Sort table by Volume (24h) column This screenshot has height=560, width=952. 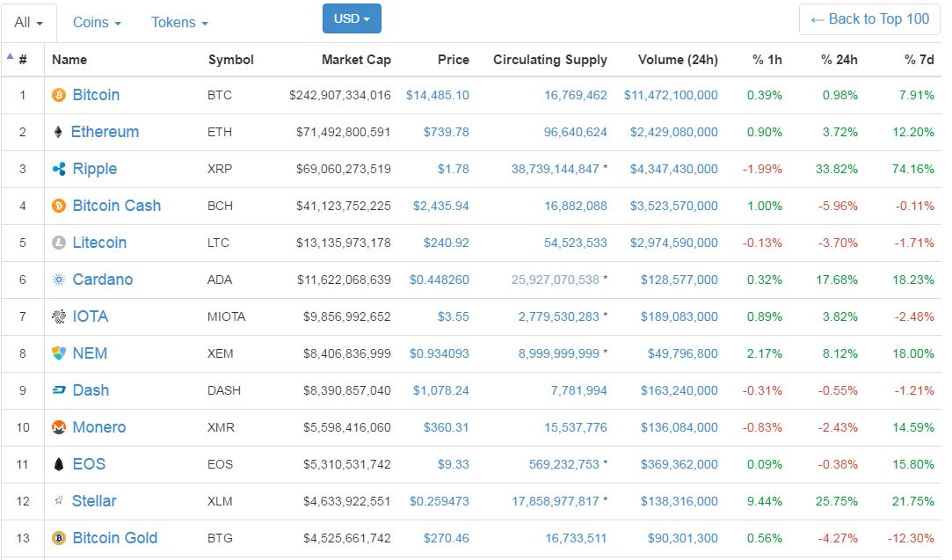click(x=678, y=60)
